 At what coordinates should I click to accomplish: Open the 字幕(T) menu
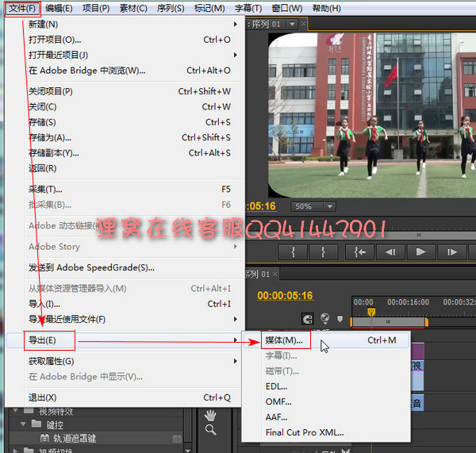click(x=248, y=8)
